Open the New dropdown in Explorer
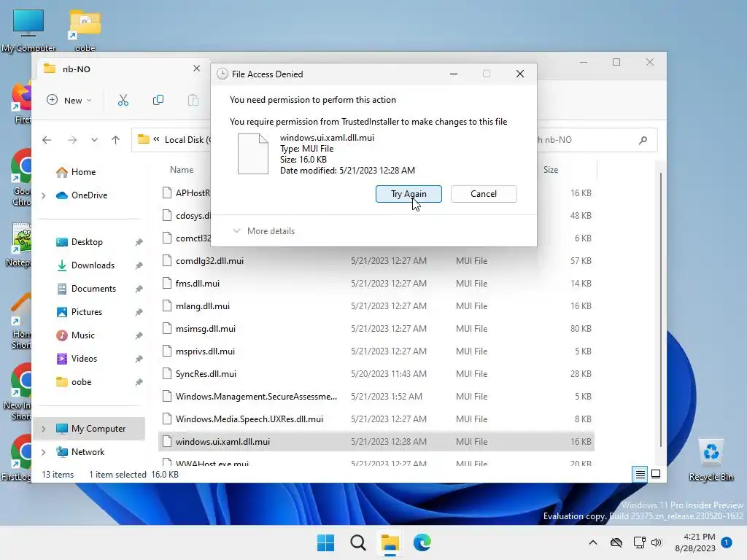Screen dimensions: 747x560 tap(69, 100)
